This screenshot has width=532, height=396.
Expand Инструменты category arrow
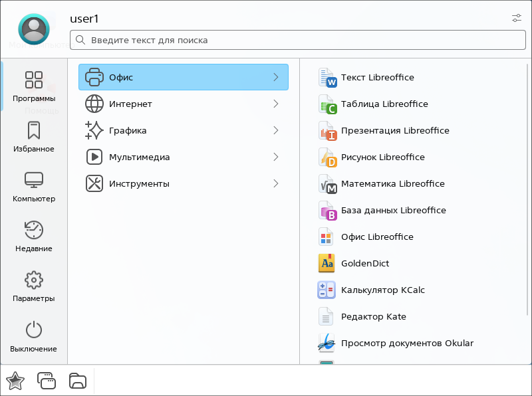[x=275, y=184]
